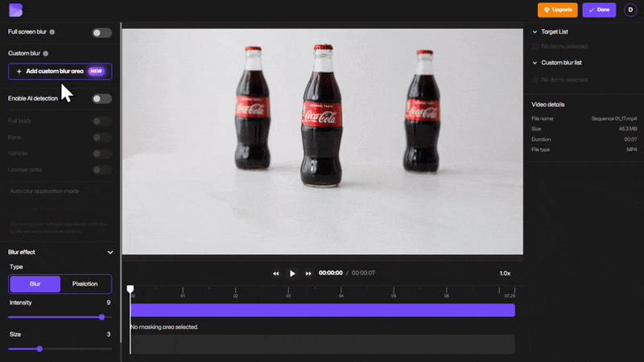Toggle the Face detection switch

tap(102, 138)
